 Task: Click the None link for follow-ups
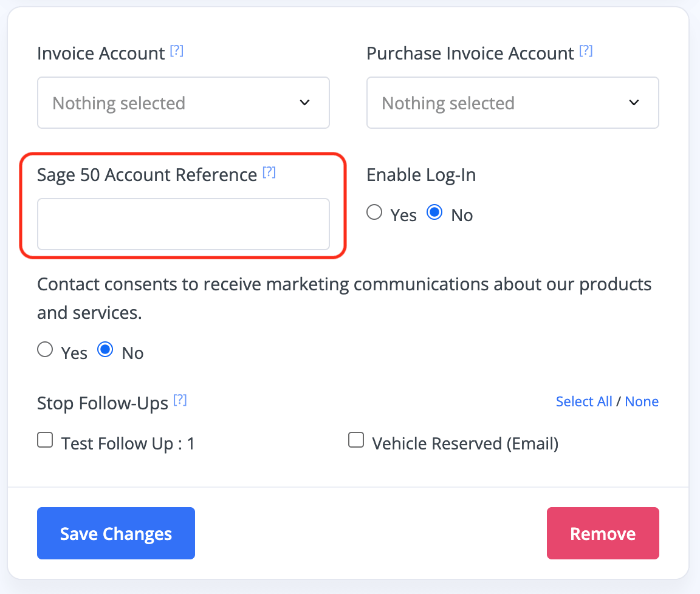pyautogui.click(x=642, y=401)
